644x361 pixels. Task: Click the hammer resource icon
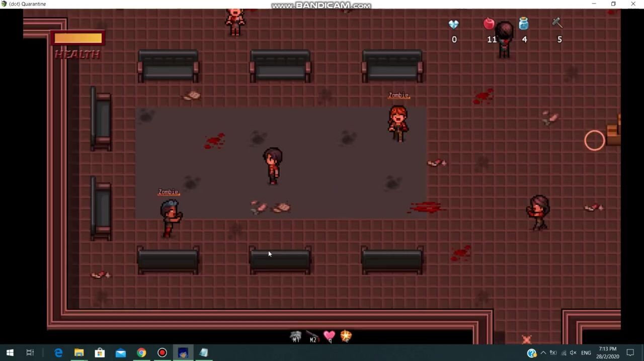557,23
